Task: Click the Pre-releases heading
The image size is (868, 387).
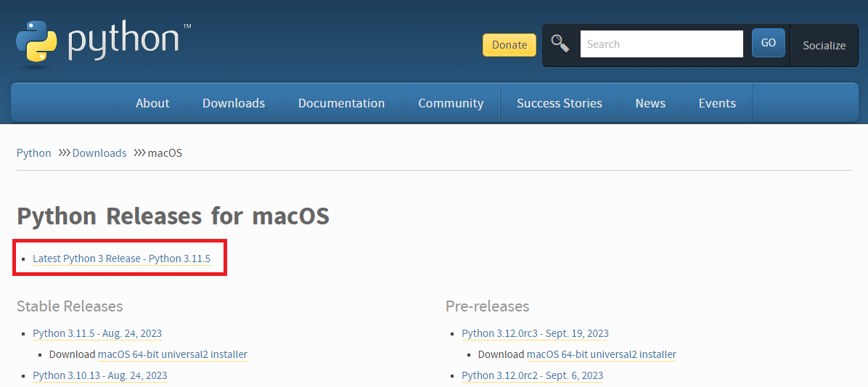Action: [x=487, y=306]
